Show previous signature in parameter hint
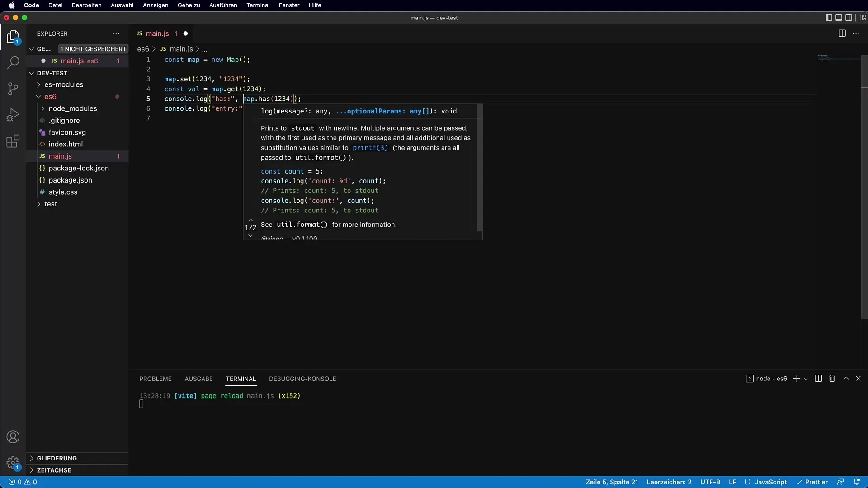Screen dimensions: 868x488 250,220
